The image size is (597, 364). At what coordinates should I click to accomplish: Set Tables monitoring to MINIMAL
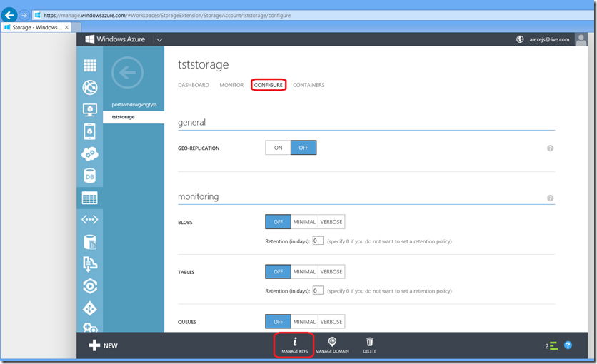point(304,272)
